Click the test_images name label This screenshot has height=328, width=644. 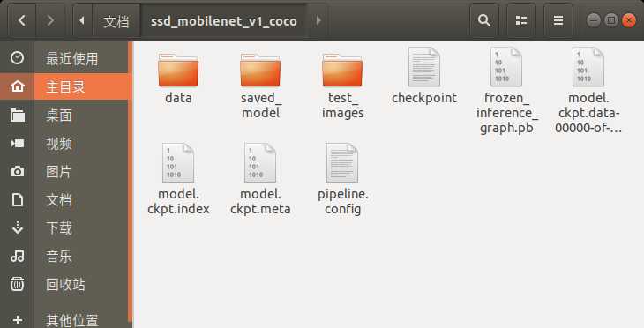point(342,105)
